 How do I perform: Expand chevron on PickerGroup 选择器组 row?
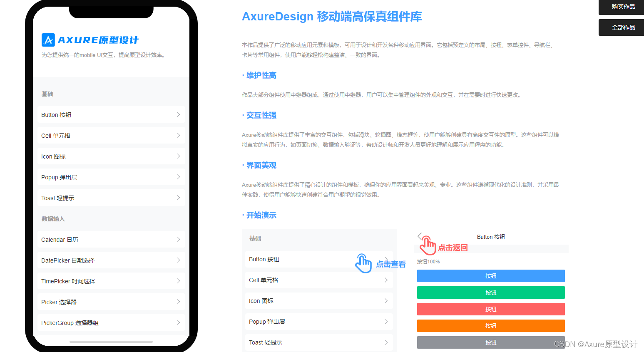pos(178,322)
